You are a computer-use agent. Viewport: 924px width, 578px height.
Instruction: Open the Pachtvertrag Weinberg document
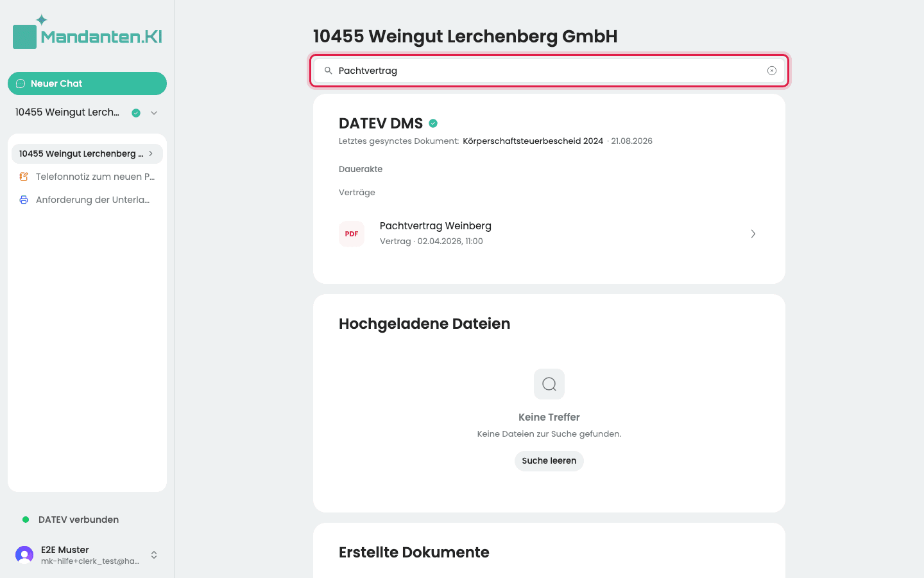tap(549, 234)
